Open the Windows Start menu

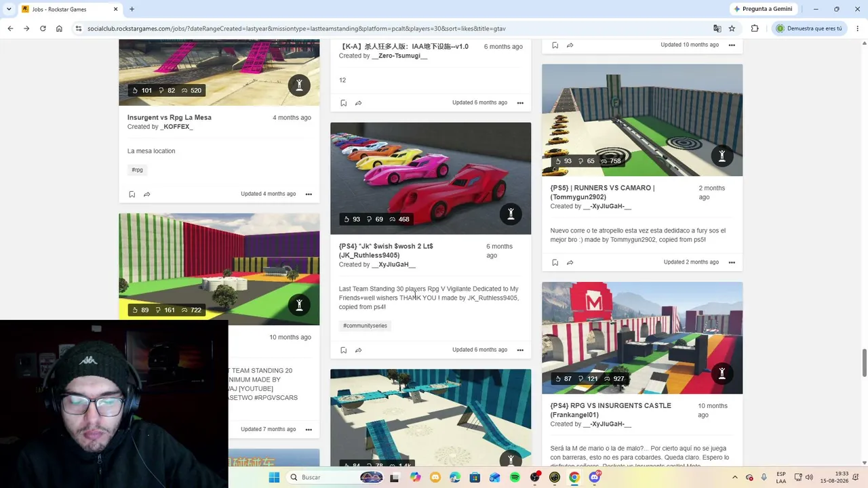tap(274, 477)
